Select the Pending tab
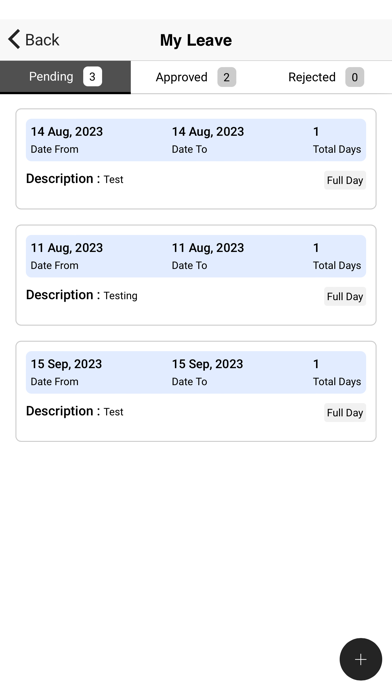Screen dimensions: 392x696 65,77
